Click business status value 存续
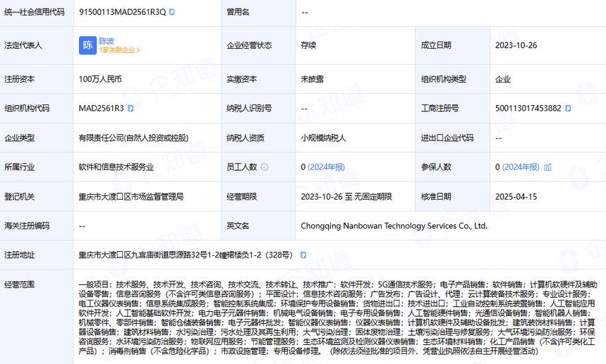The image size is (606, 364). tap(308, 45)
